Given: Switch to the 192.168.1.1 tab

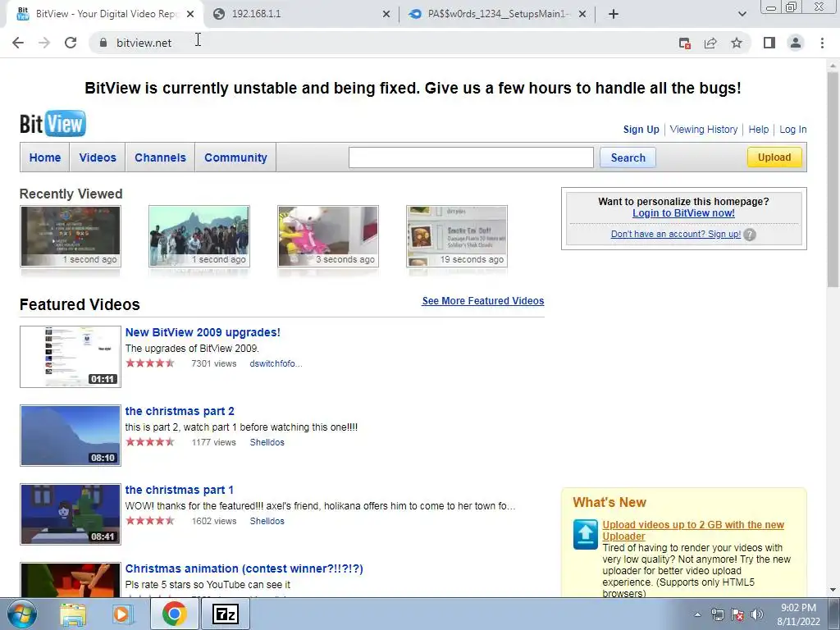Looking at the screenshot, I should (301, 14).
